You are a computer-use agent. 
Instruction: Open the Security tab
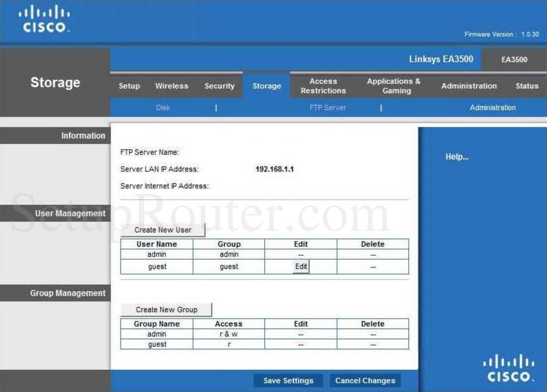[219, 86]
